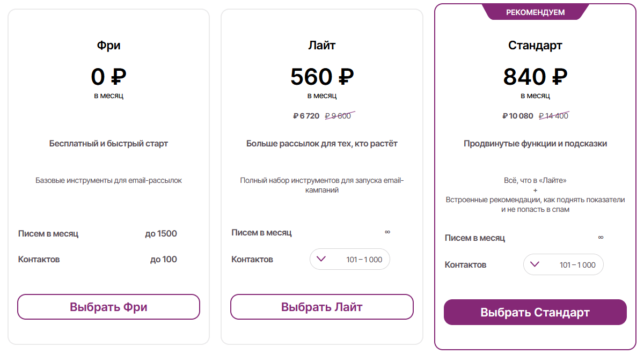Click the Выбрать Фри button
Screen dimensions: 644x354
click(x=108, y=307)
